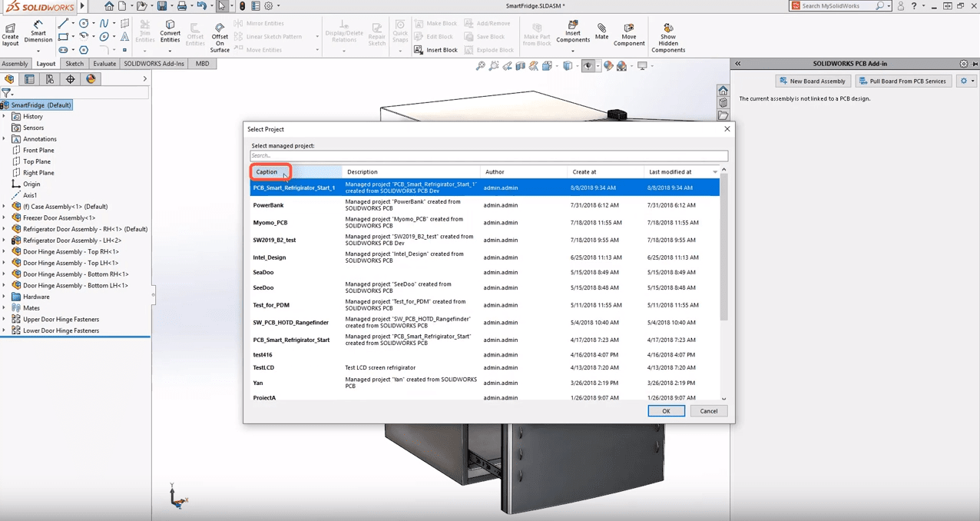Switch to the Sketch ribbon tab
980x521 pixels.
click(x=74, y=64)
